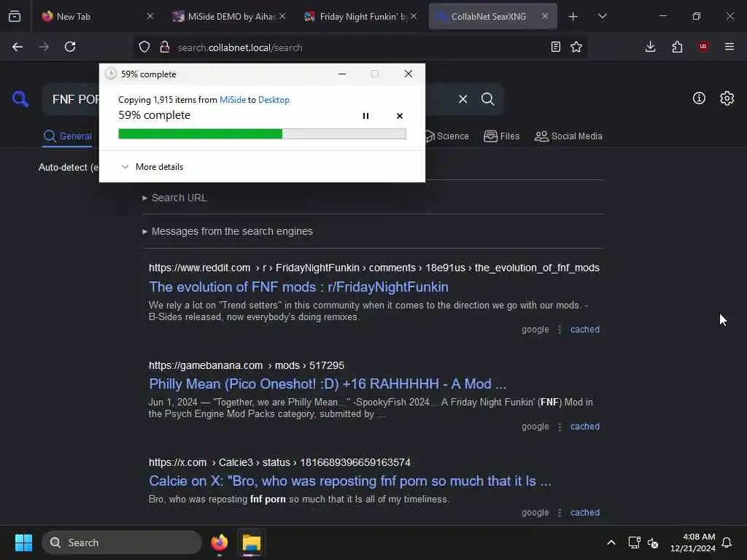Go back with the browser back arrow

click(x=18, y=47)
